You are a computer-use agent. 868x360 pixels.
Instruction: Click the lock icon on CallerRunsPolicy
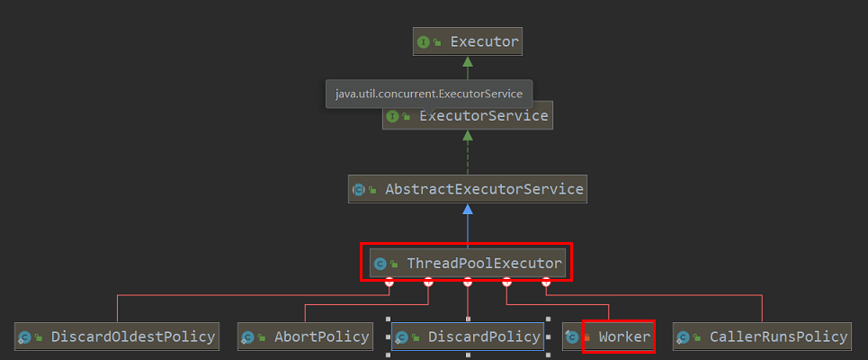[x=697, y=337]
